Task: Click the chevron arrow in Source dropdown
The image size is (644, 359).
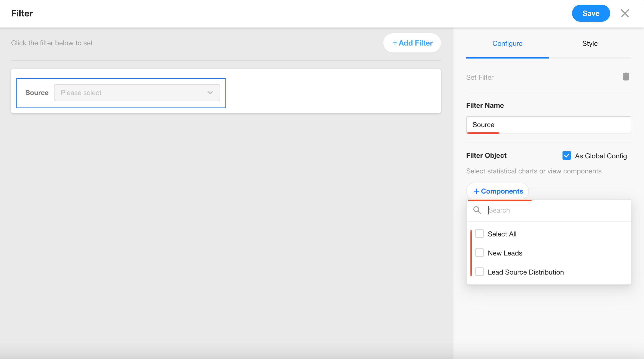Action: point(210,93)
